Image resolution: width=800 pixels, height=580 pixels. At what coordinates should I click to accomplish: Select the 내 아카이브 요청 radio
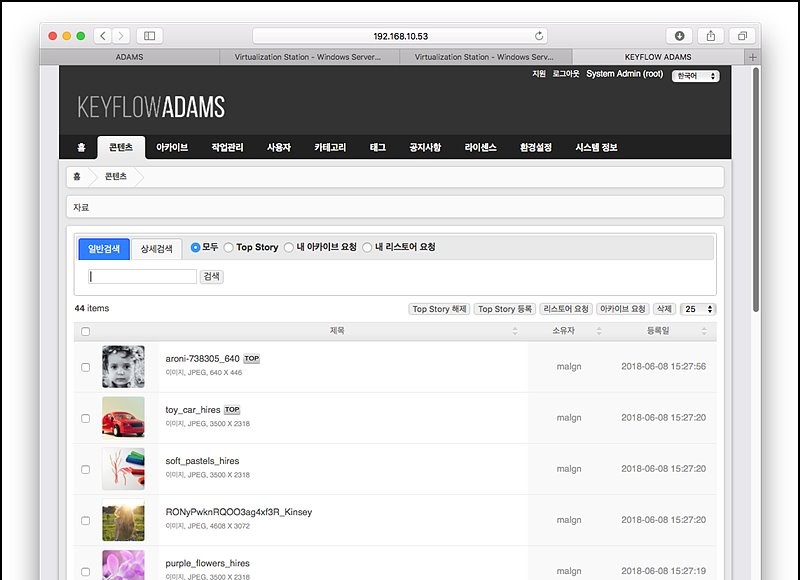(x=289, y=247)
